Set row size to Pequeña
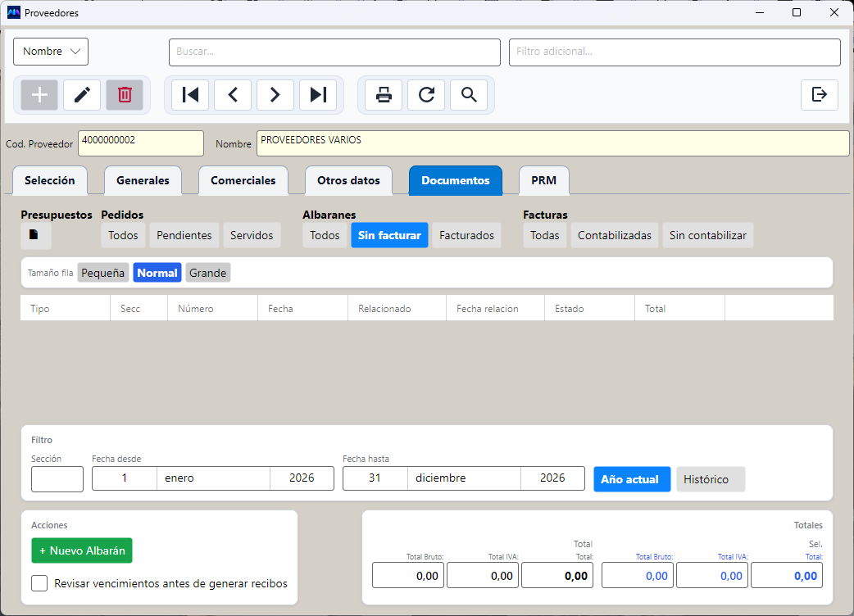Image resolution: width=854 pixels, height=616 pixels. [103, 273]
